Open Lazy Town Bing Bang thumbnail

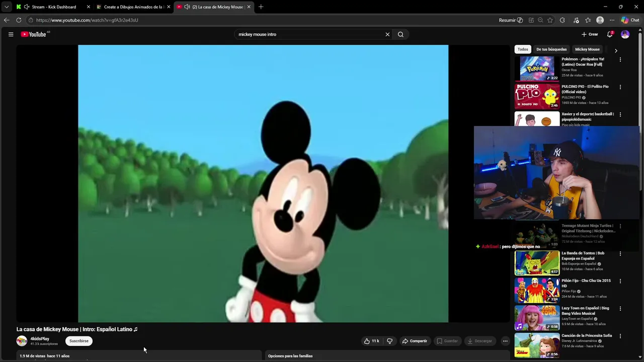click(x=537, y=318)
